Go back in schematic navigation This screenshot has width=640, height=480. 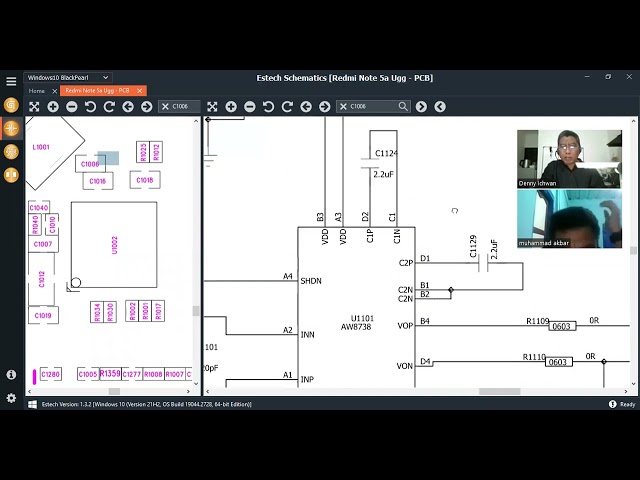[306, 107]
